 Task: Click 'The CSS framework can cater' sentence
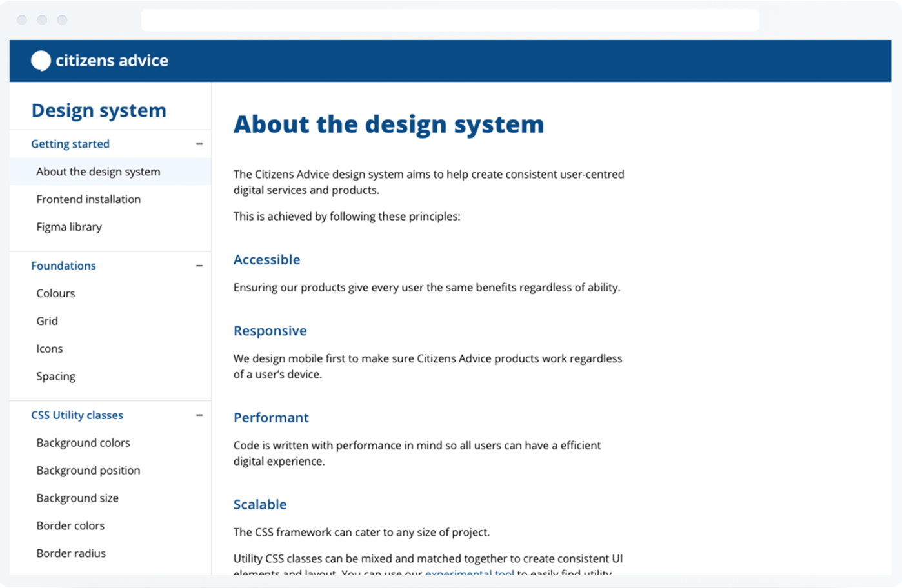click(x=361, y=533)
